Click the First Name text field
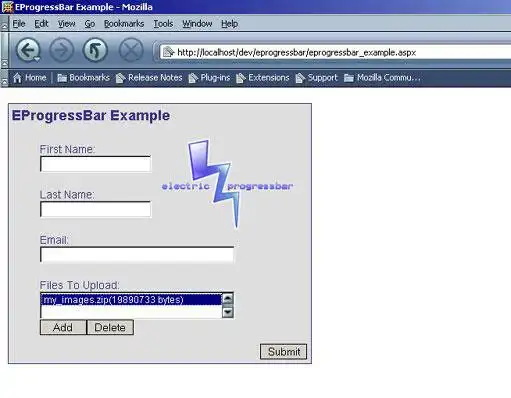Image resolution: width=511 pixels, height=398 pixels. click(96, 164)
